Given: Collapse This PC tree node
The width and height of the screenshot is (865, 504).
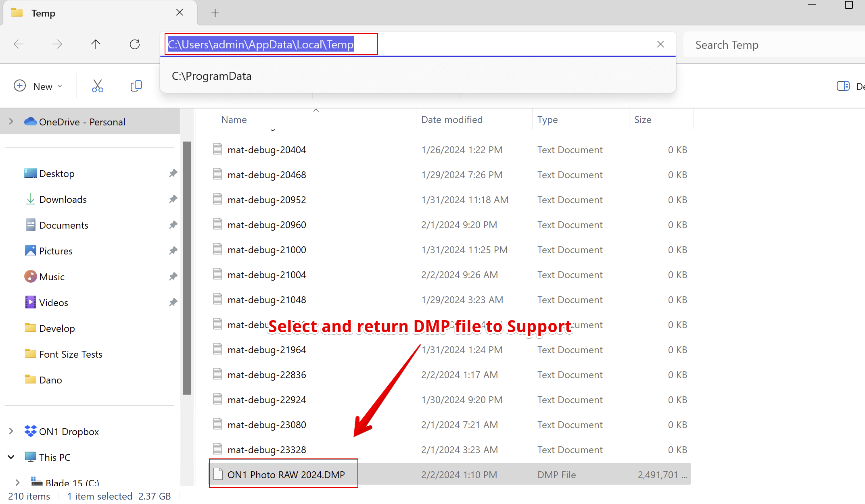Looking at the screenshot, I should (11, 457).
